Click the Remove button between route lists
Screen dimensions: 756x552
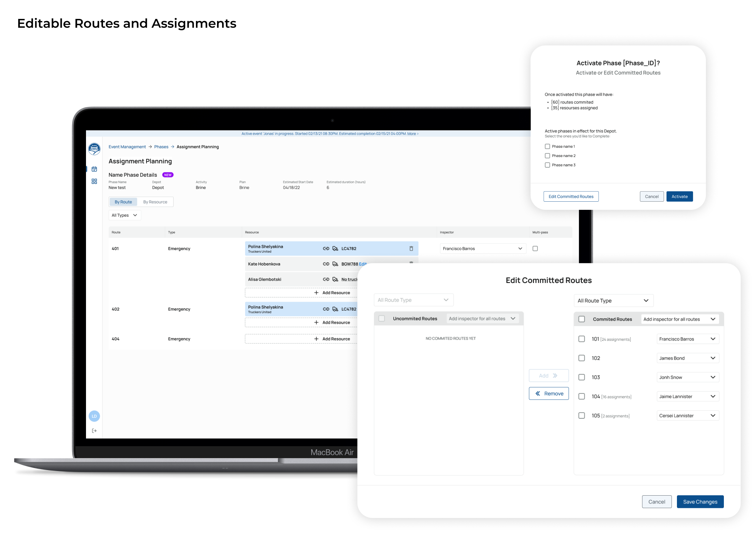[x=548, y=393]
